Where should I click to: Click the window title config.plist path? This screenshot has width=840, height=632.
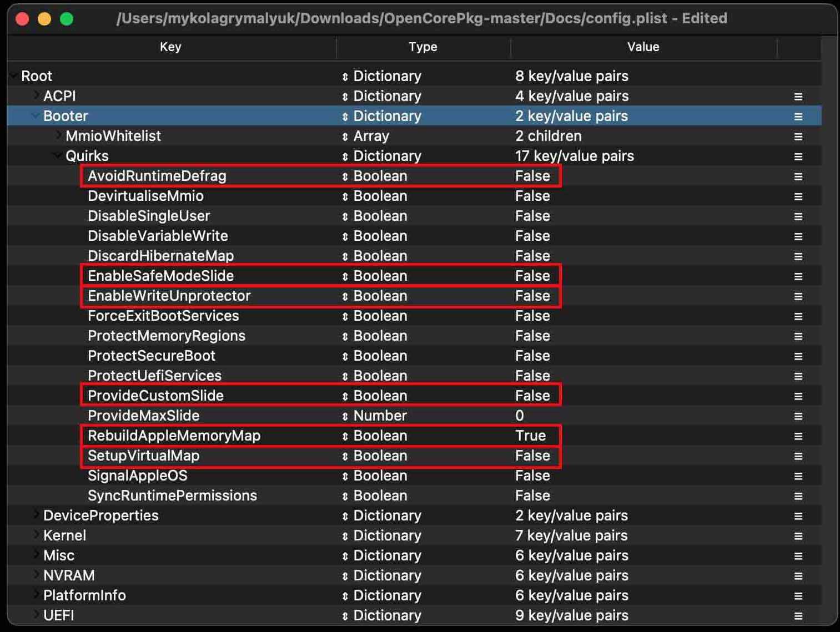tap(421, 18)
